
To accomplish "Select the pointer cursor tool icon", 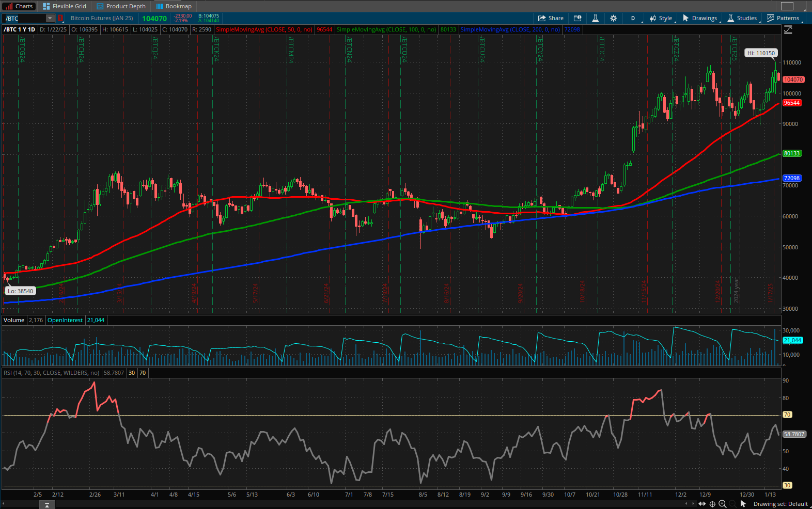I will pos(743,504).
